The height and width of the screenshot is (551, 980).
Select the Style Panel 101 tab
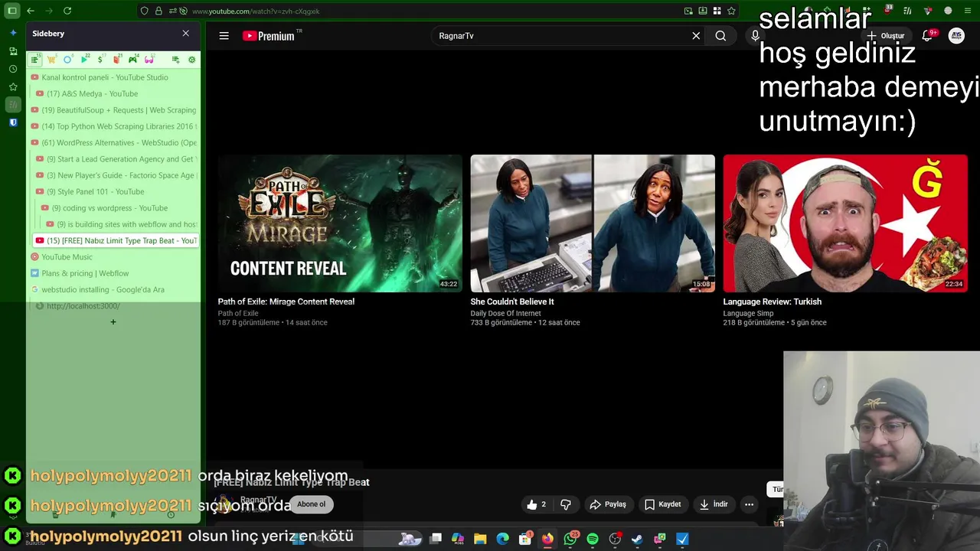point(116,191)
